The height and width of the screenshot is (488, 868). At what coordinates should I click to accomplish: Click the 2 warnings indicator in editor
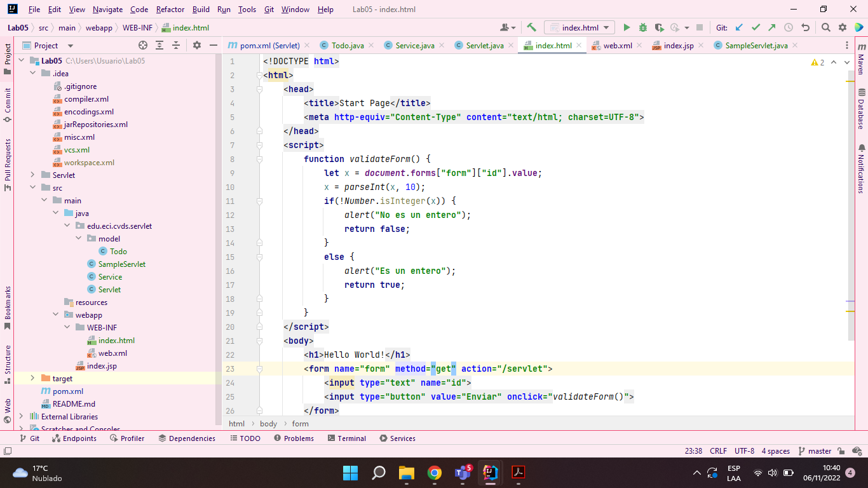click(818, 62)
